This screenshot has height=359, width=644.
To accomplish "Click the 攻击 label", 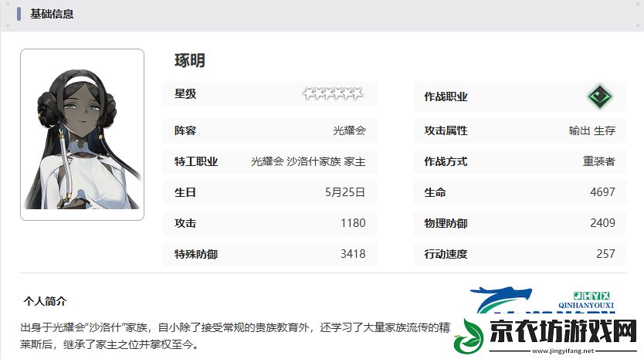I will tap(185, 223).
